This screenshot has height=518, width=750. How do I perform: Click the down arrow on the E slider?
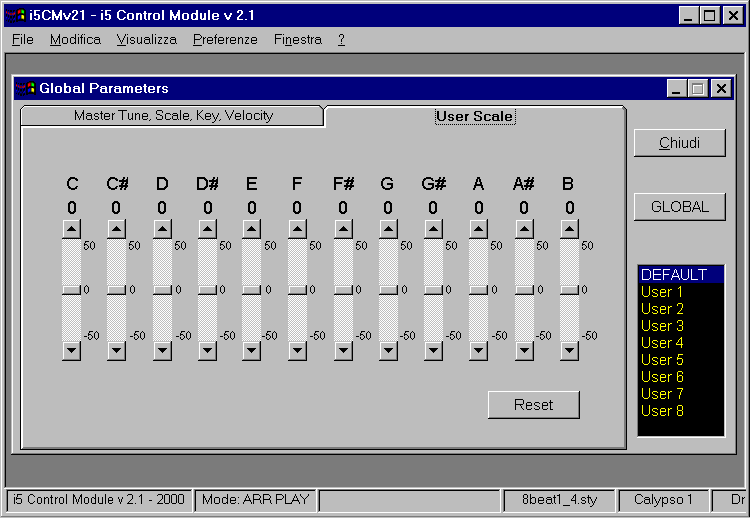(252, 350)
